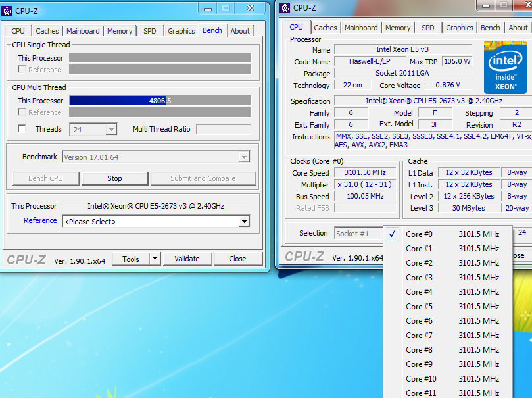Select Core #11 in the clocks menu
Image resolution: width=532 pixels, height=398 pixels.
click(x=448, y=393)
